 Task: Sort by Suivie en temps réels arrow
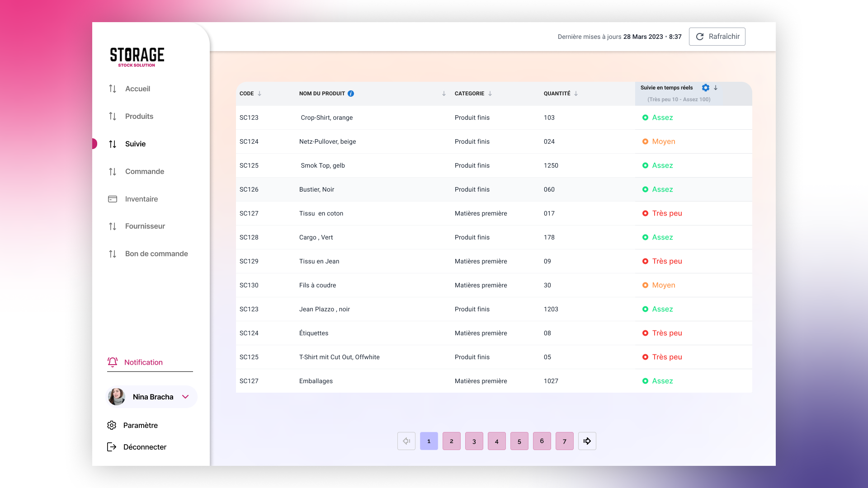(716, 88)
